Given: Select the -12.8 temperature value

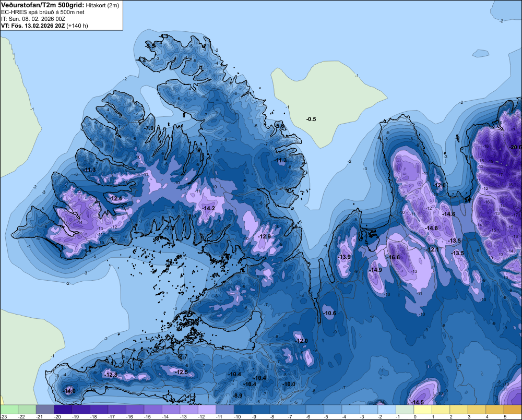Looking at the screenshot, I should click(111, 375).
